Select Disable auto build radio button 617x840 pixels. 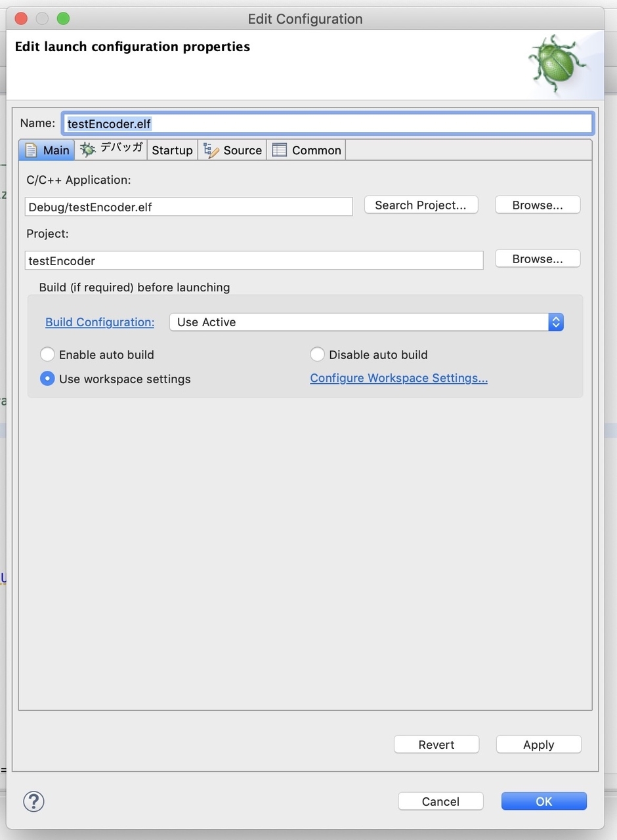(317, 354)
